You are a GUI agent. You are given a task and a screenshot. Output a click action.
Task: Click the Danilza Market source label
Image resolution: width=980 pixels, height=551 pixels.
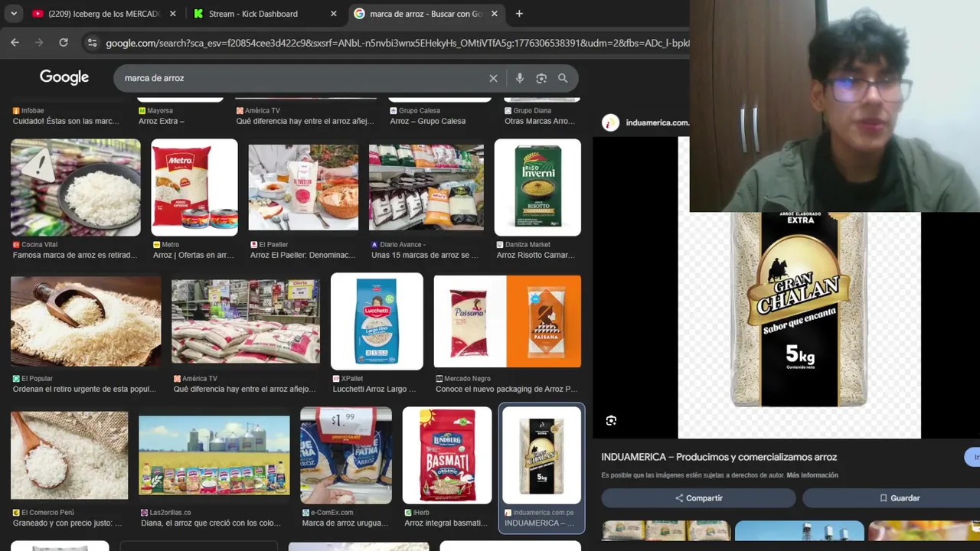coord(528,245)
